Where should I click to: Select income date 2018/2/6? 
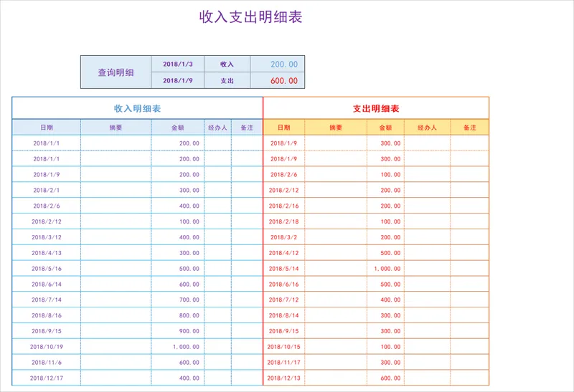[47, 206]
